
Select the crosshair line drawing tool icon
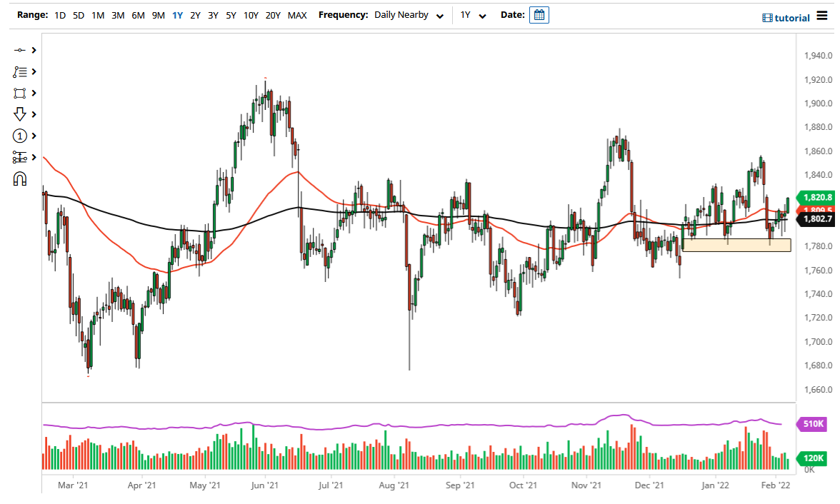point(19,50)
